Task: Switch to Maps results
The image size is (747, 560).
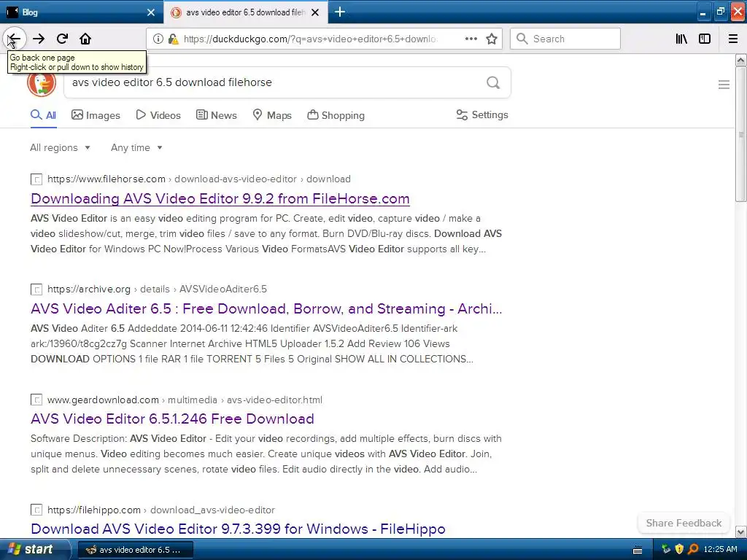Action: point(272,114)
